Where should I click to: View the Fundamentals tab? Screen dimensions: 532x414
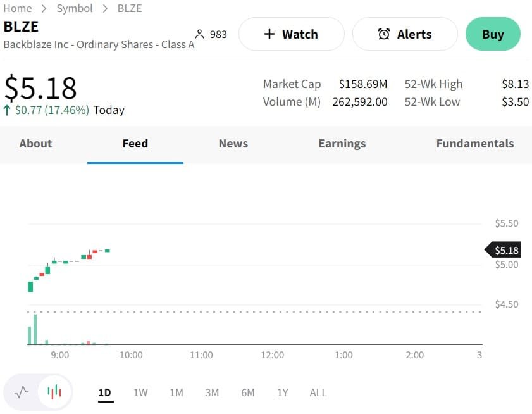474,144
